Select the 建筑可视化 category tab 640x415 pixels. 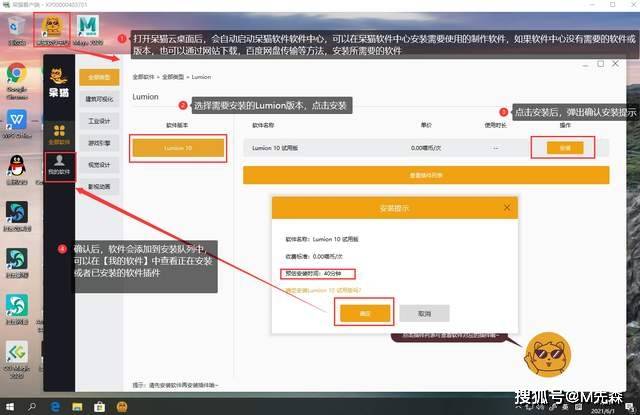(99, 99)
